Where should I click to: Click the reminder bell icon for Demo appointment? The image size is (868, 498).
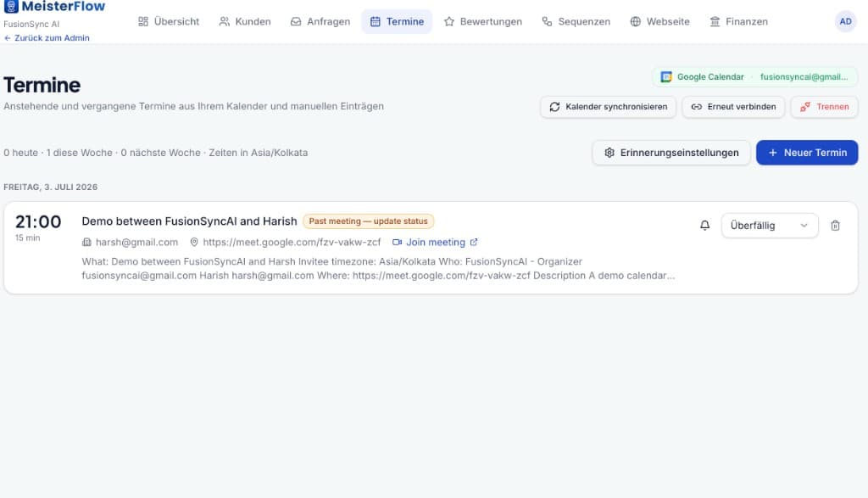[x=704, y=226]
